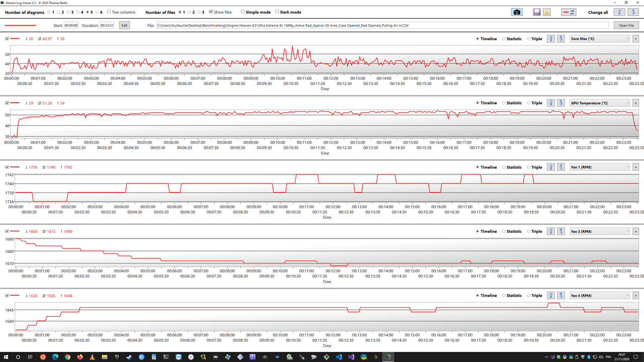This screenshot has height=362, width=644.
Task: Move the GPU Temperature diagram up with its arrow
Action: coord(551,103)
